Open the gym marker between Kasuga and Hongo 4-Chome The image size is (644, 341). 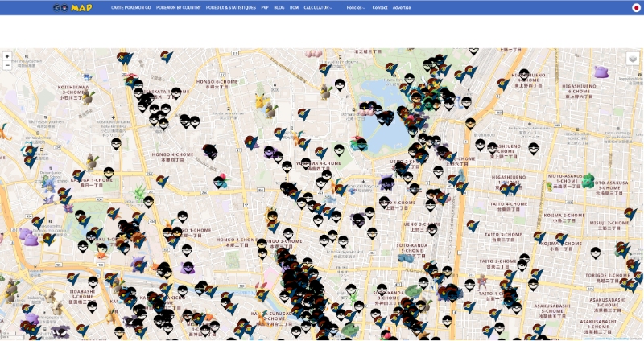point(162,181)
